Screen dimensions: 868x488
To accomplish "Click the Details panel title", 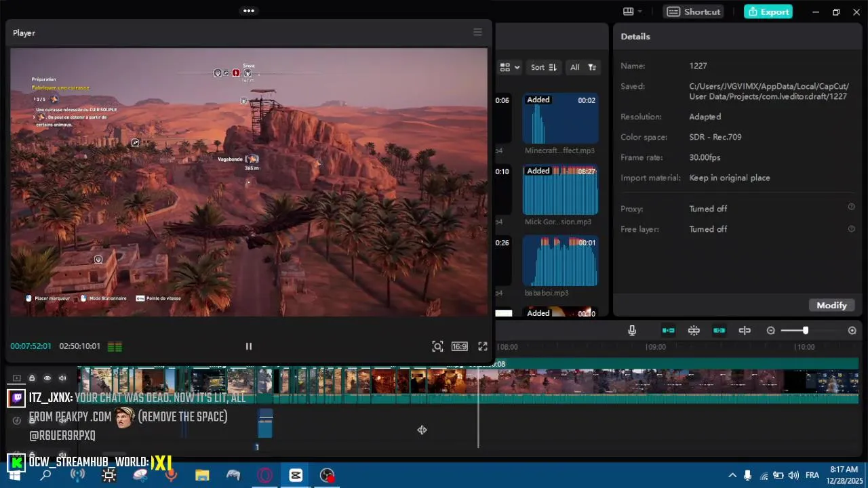I will click(635, 37).
